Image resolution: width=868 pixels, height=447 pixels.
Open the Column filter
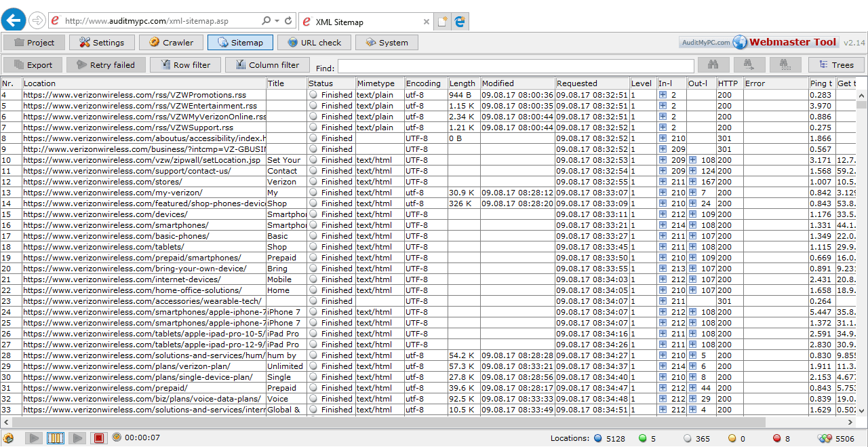click(267, 65)
